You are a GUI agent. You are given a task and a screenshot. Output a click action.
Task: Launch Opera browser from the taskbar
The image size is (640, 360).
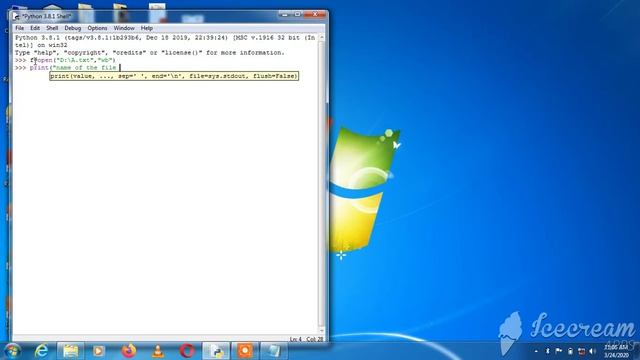point(187,351)
